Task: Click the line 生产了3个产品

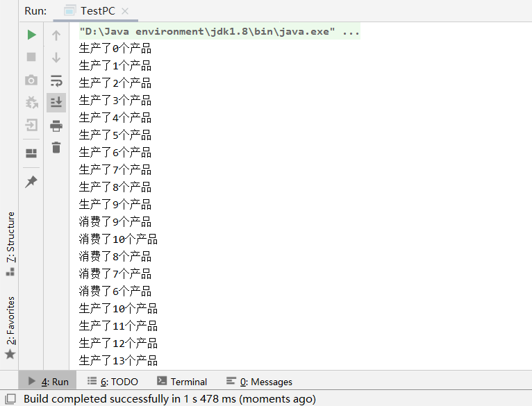Action: pyautogui.click(x=115, y=101)
